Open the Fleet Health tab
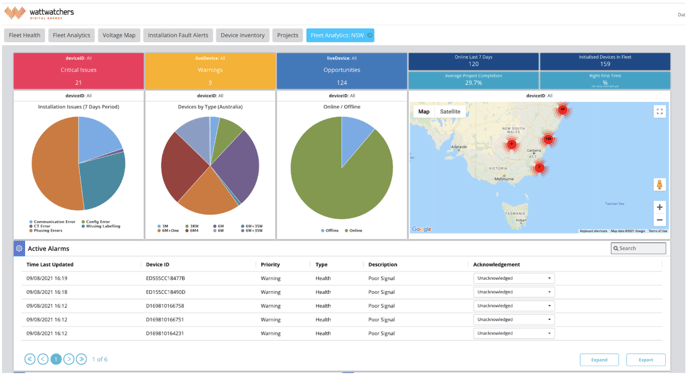The width and height of the screenshot is (688, 375). click(x=25, y=35)
